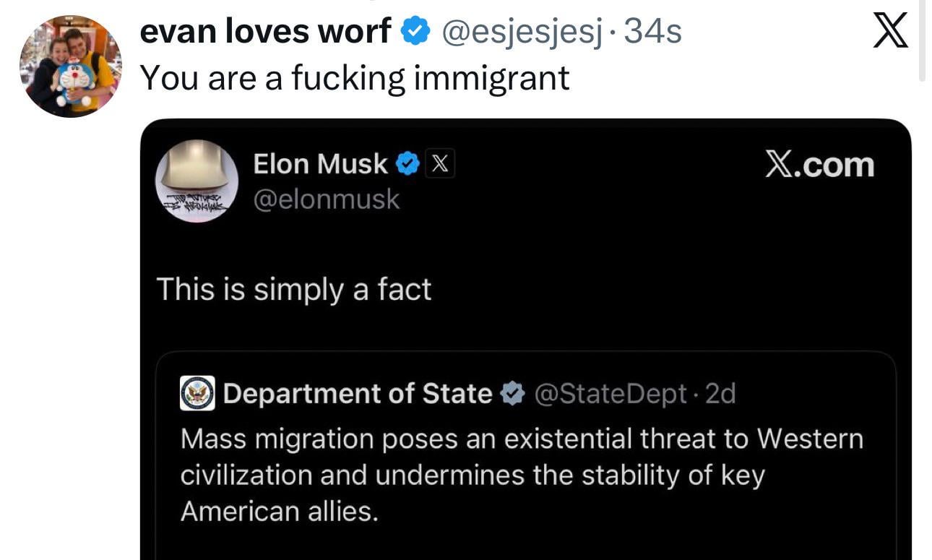Viewport: 932px width, 560px height.
Task: Click Elon Musk's blue verified checkmark
Action: (x=409, y=165)
